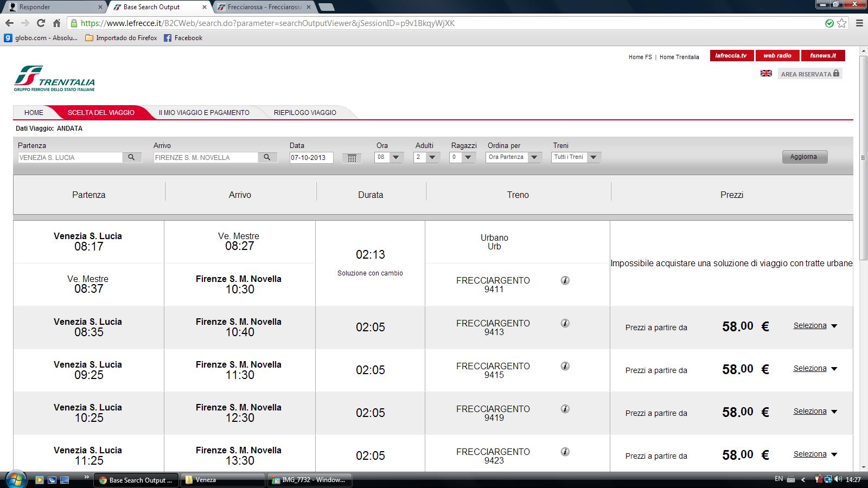Click the Aggiorna button
Viewport: 868px width, 488px height.
[805, 157]
